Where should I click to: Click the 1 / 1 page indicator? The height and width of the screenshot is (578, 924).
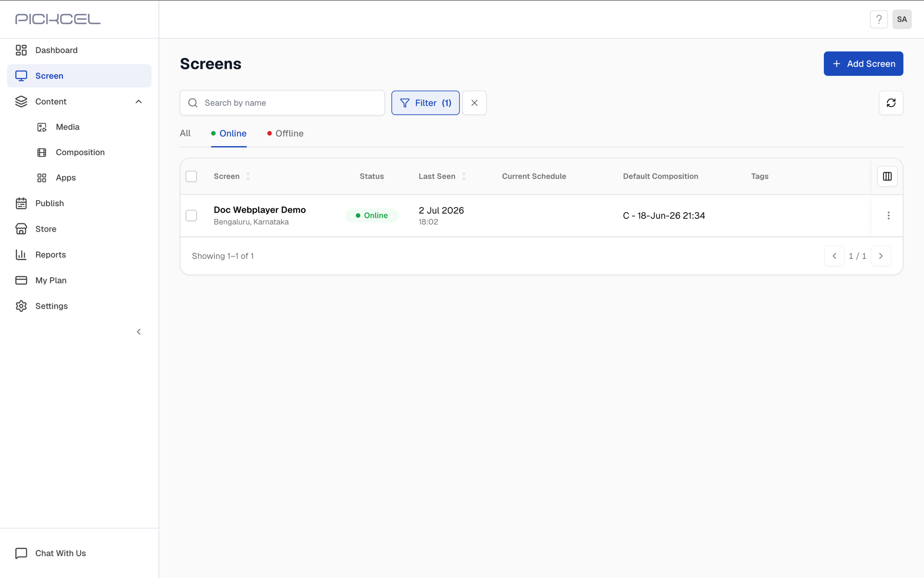(857, 256)
